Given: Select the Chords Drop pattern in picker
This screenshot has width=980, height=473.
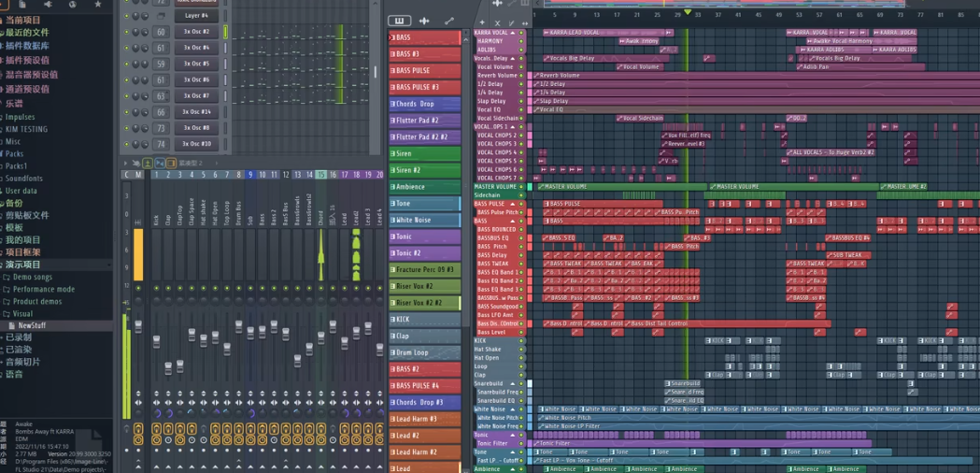Looking at the screenshot, I should [x=425, y=104].
